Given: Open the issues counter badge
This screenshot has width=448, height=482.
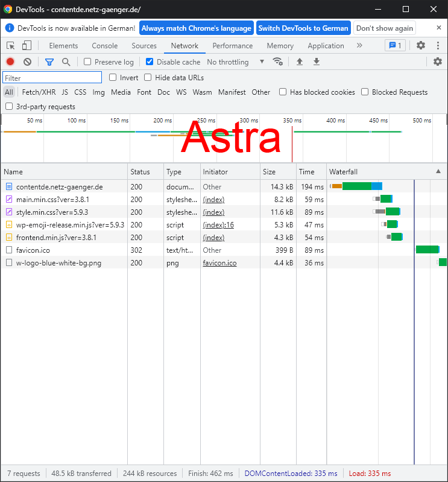Looking at the screenshot, I should 395,45.
